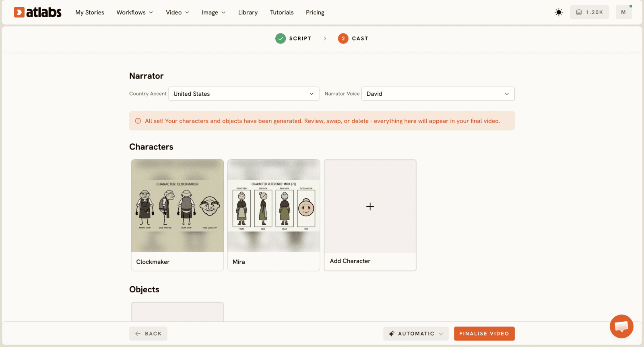The height and width of the screenshot is (347, 644).
Task: Go to the Library page
Action: click(248, 12)
